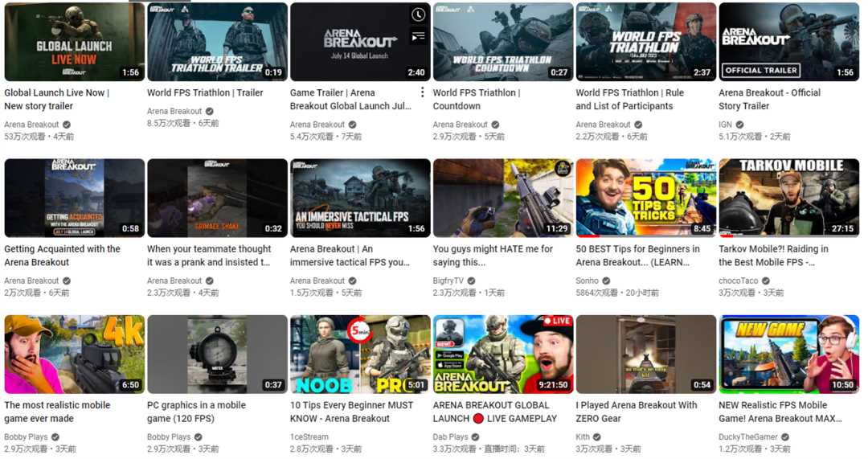Open World FPS Triathlon Countdown thumbnail
Viewport: 868px width, 459px height.
point(502,42)
